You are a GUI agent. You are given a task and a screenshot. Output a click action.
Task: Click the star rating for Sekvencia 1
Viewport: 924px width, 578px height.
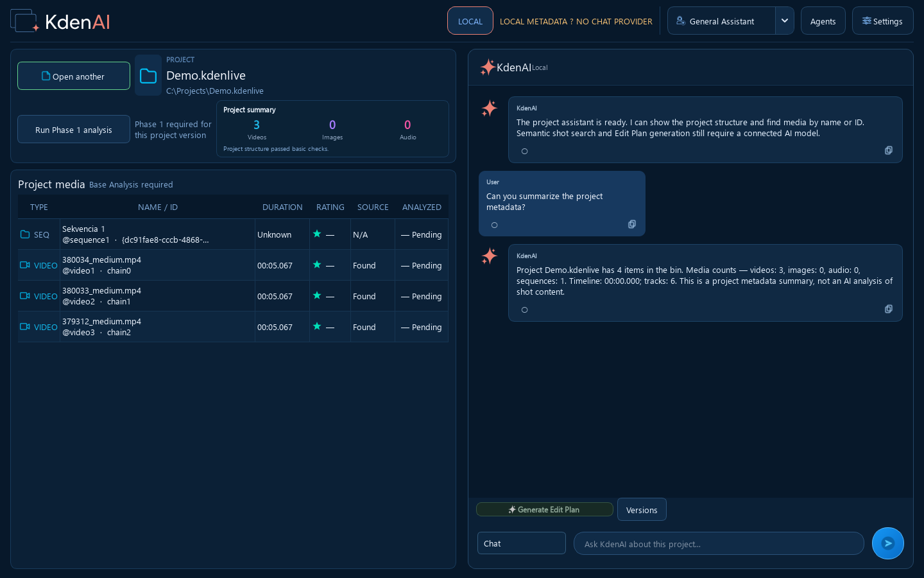317,234
